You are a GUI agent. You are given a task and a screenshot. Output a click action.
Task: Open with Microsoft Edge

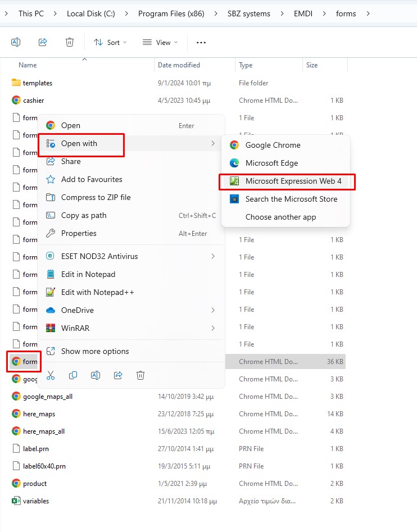pyautogui.click(x=285, y=163)
